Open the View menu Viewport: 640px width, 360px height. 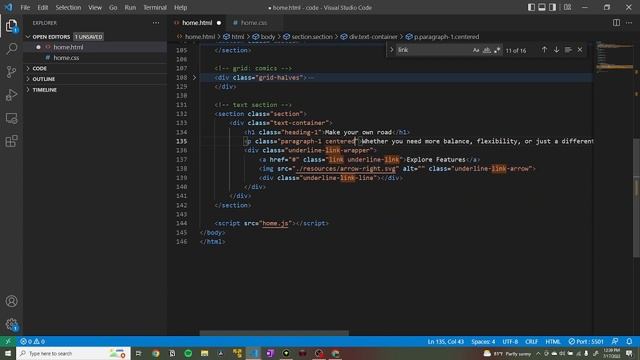95,7
